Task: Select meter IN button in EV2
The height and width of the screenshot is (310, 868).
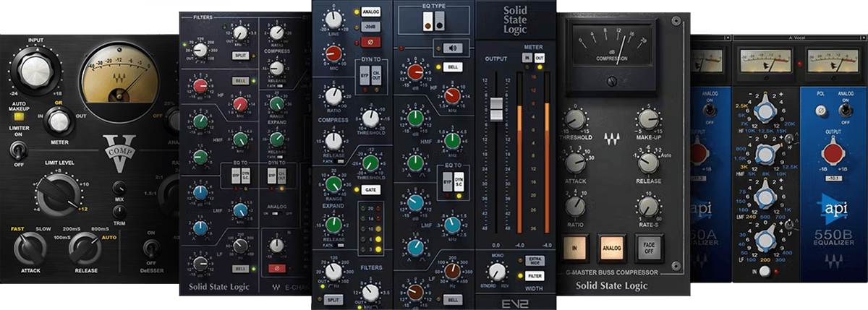Action: (527, 59)
